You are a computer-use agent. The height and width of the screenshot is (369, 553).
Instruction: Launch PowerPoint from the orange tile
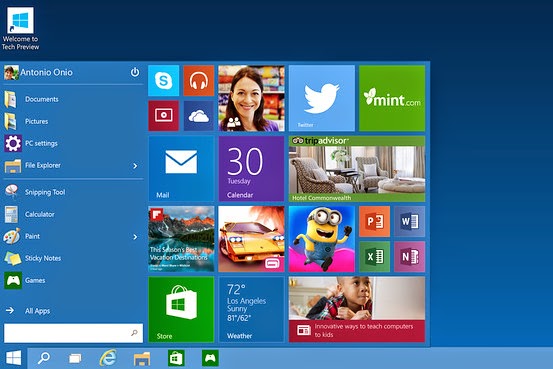coord(375,221)
